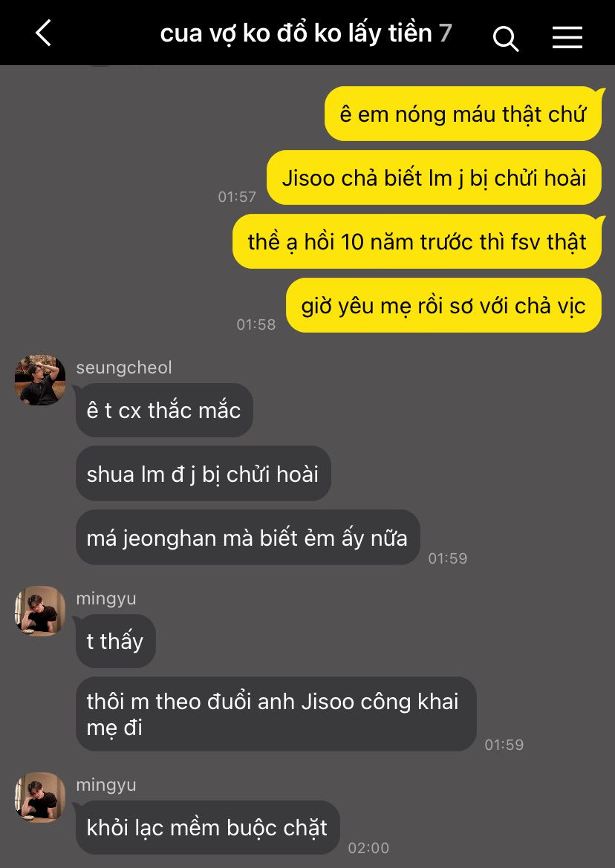Select the 't thấy' message bubble
The height and width of the screenshot is (868, 615).
[115, 641]
